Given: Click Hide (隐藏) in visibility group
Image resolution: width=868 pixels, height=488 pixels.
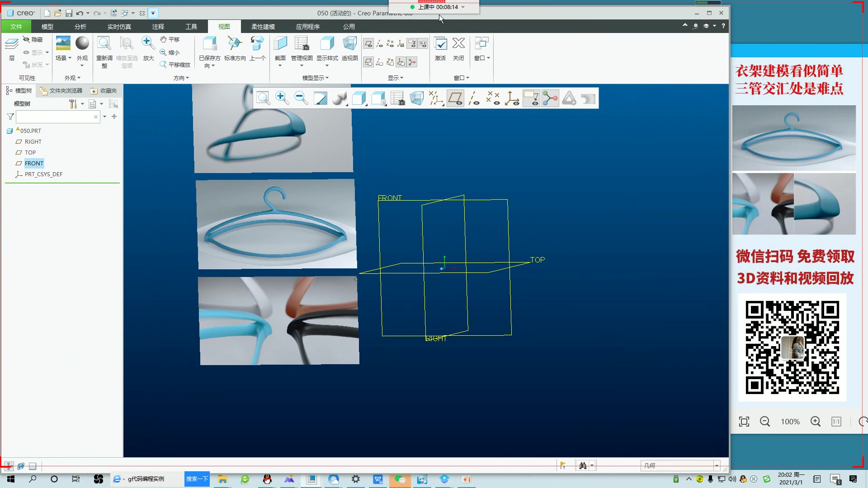Looking at the screenshot, I should (x=33, y=40).
